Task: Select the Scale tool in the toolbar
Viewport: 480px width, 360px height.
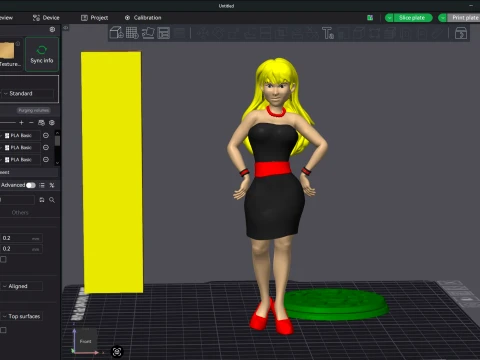Action: [x=234, y=33]
